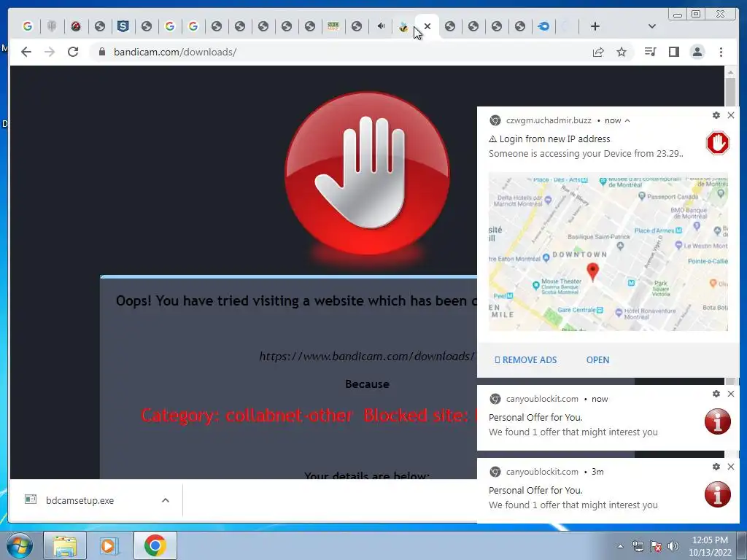747x560 pixels.
Task: Click the Chrome taskbar button
Action: tap(155, 545)
